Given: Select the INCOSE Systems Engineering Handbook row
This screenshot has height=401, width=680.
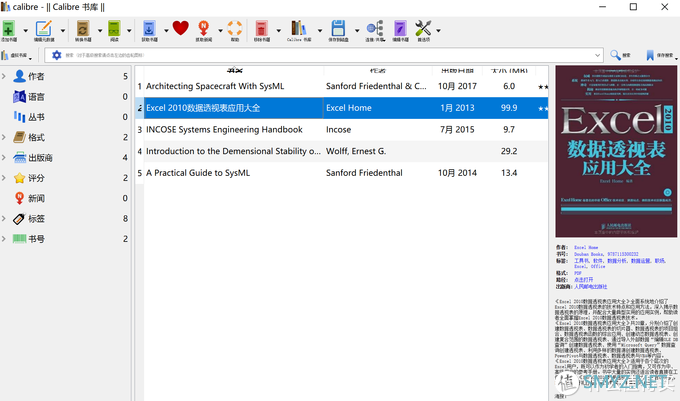Looking at the screenshot, I should pyautogui.click(x=224, y=130).
